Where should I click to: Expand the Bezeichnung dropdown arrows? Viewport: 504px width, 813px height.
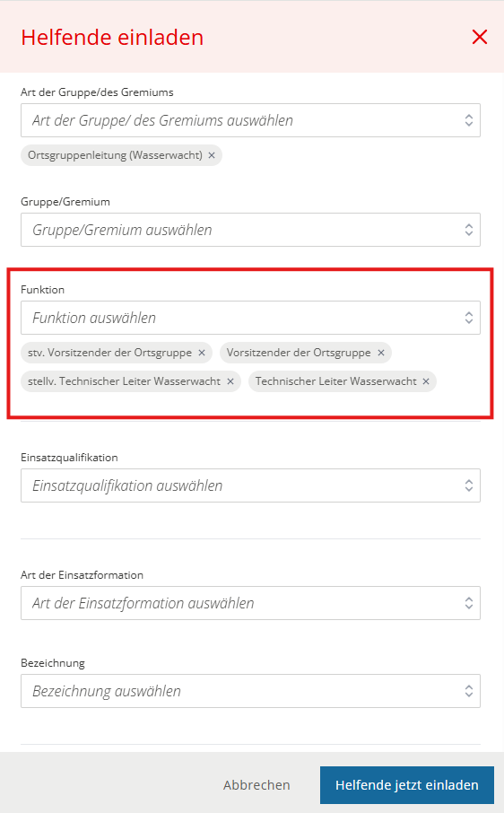click(469, 691)
